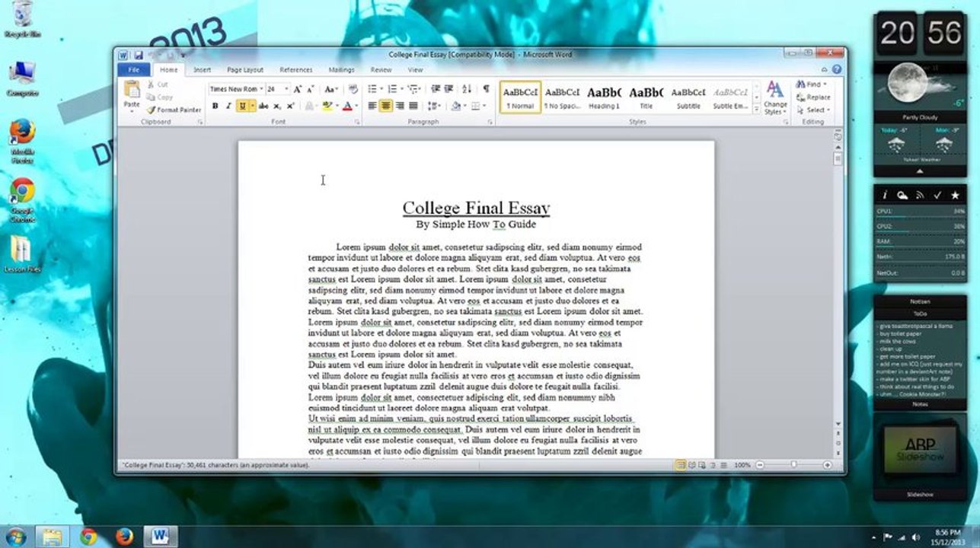Click Find in Editing group

810,84
